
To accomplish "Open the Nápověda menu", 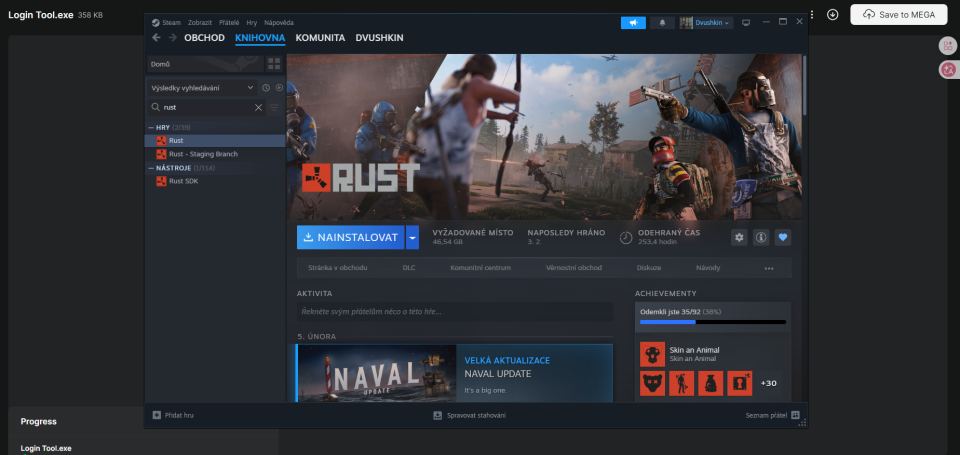I will click(x=279, y=23).
